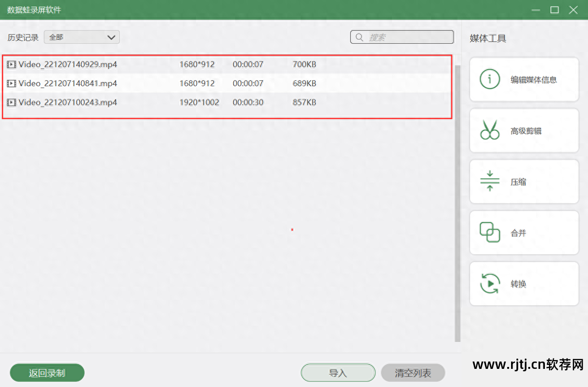Viewport: 588px width, 387px height.
Task: Click the convert circular play icon
Action: [490, 284]
